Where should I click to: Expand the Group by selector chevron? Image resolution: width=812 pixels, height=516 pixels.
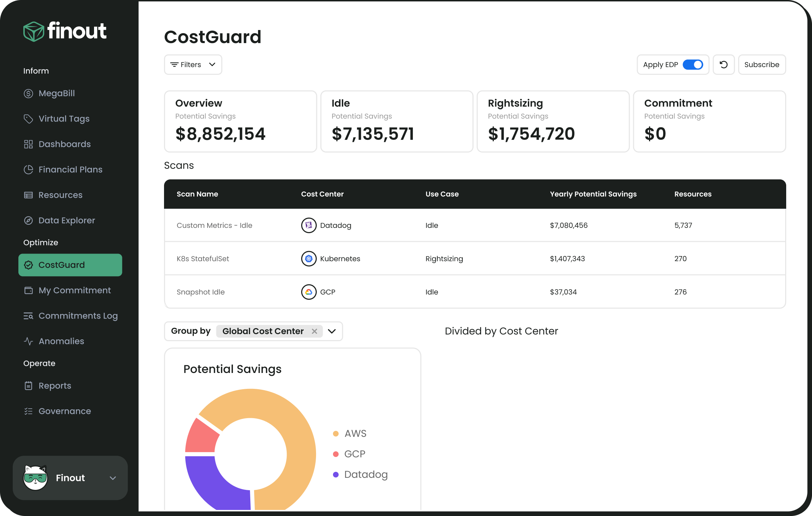[332, 331]
